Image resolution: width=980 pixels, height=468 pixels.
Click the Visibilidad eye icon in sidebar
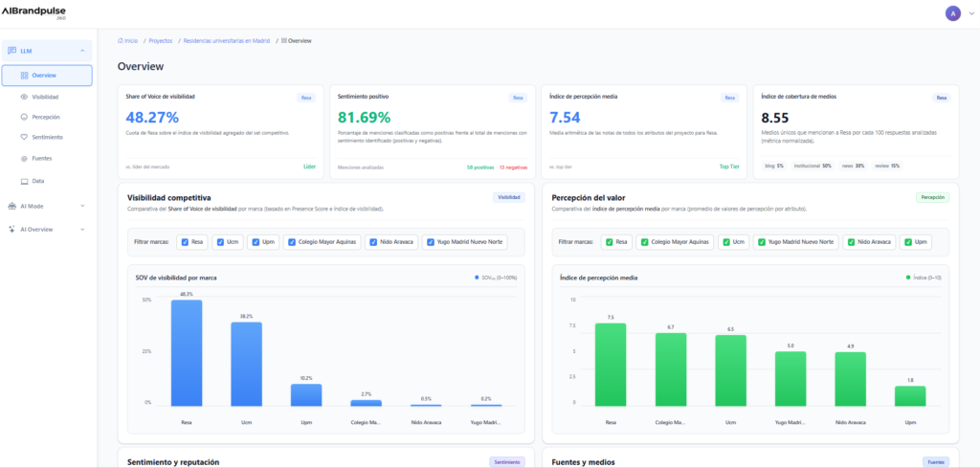[24, 97]
